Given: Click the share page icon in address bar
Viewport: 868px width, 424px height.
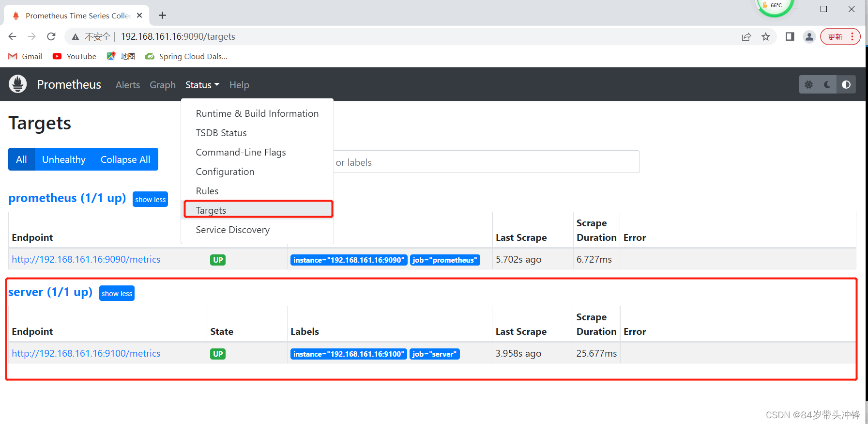Looking at the screenshot, I should (x=746, y=37).
